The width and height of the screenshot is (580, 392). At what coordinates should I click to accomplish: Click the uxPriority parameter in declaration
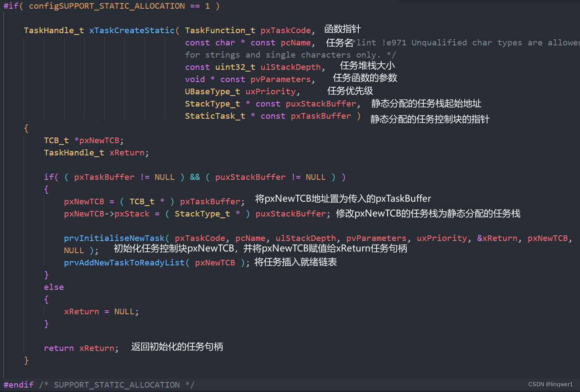pos(271,92)
